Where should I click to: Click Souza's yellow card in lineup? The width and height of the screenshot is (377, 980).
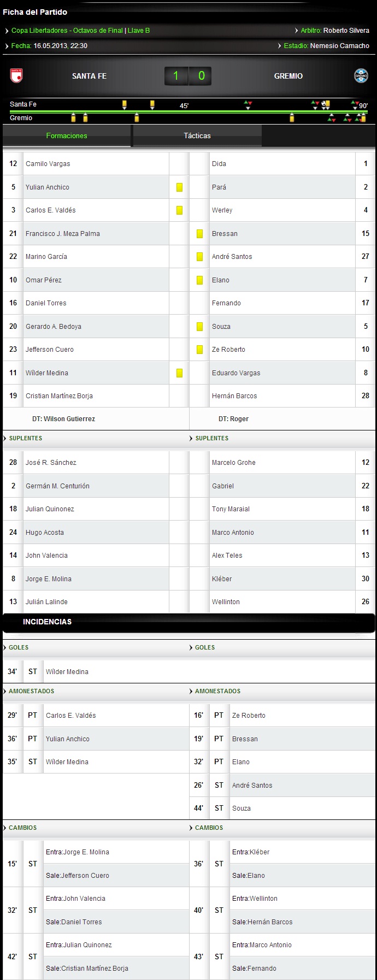199,327
